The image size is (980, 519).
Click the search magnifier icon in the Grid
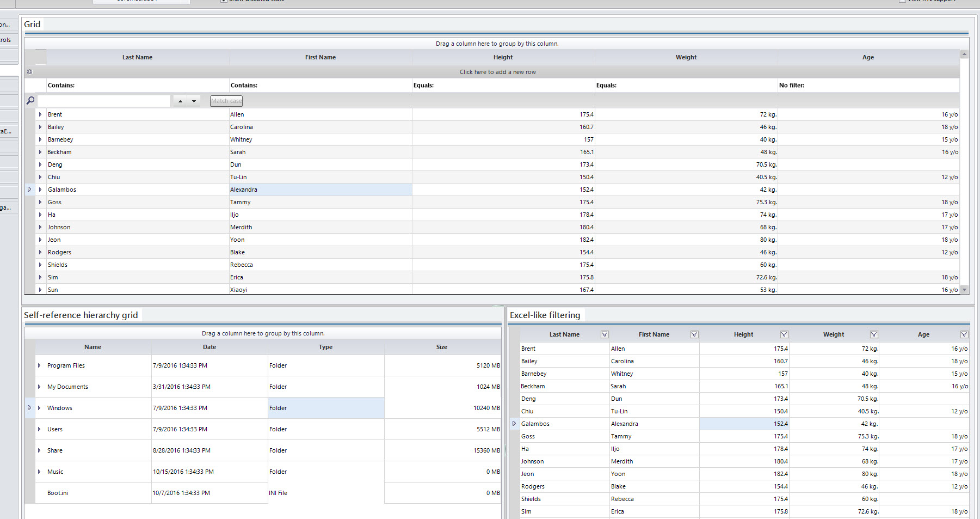[x=30, y=101]
